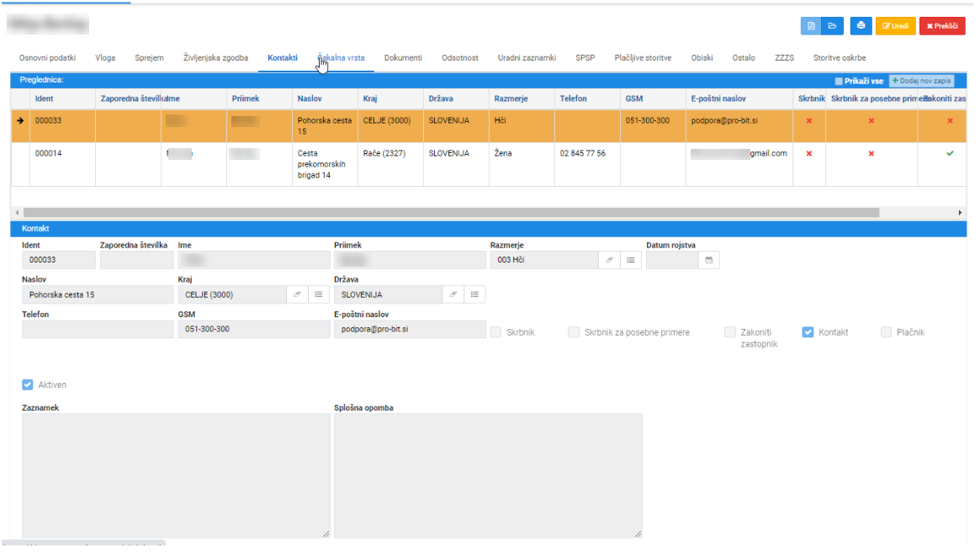
Task: Open the Kraj list picker icon
Action: click(x=319, y=295)
